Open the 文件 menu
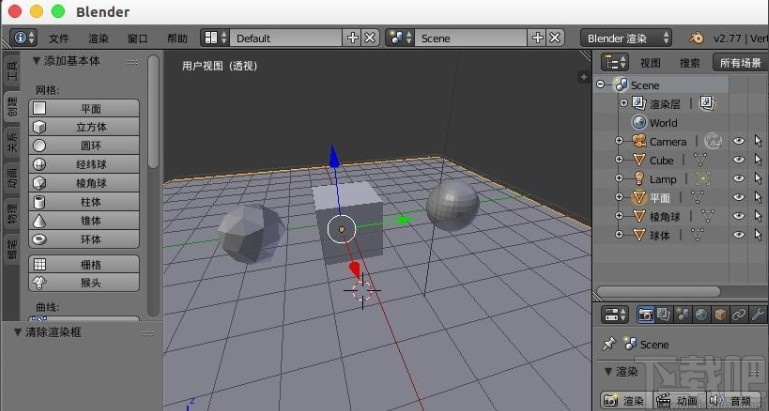 tap(59, 38)
